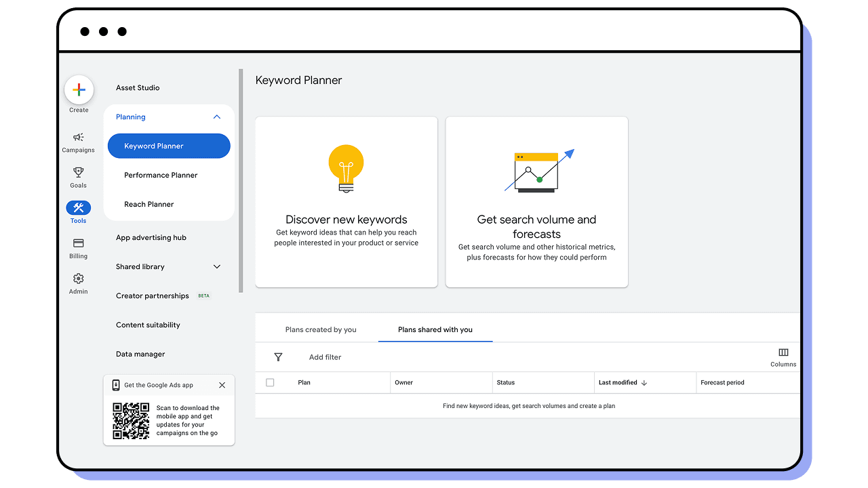
Task: Dismiss the Google Ads app promo
Action: [222, 385]
